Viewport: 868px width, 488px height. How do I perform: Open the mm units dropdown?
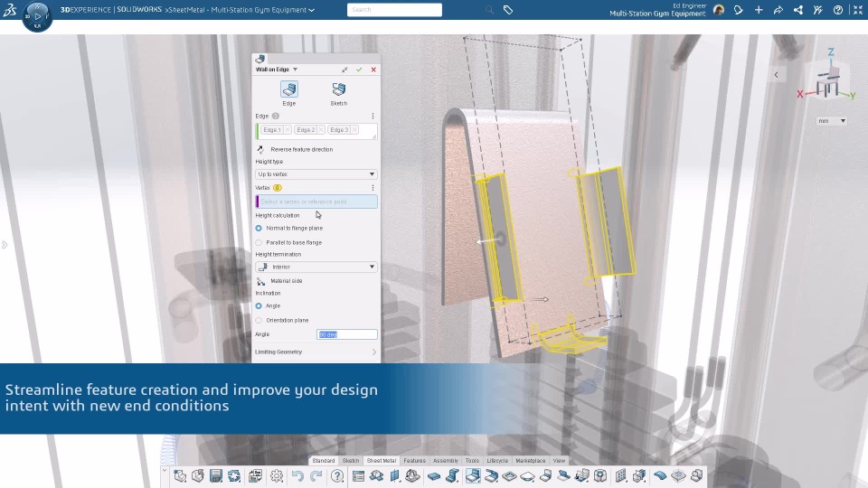pyautogui.click(x=832, y=120)
